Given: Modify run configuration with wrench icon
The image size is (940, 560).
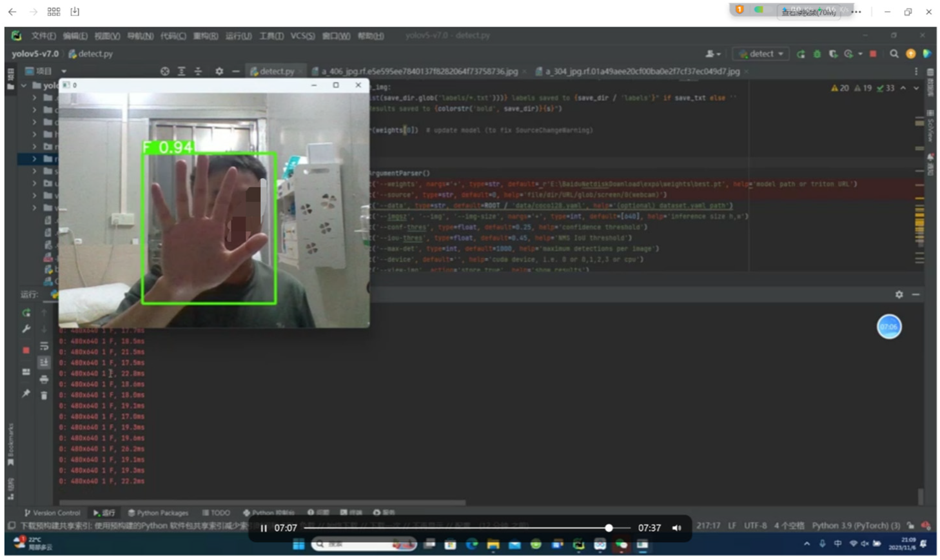Looking at the screenshot, I should 26,329.
